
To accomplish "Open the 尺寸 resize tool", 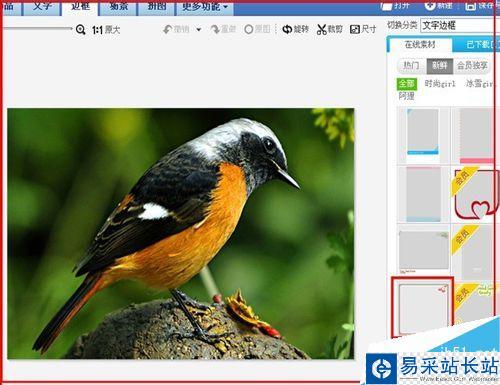I will (363, 29).
